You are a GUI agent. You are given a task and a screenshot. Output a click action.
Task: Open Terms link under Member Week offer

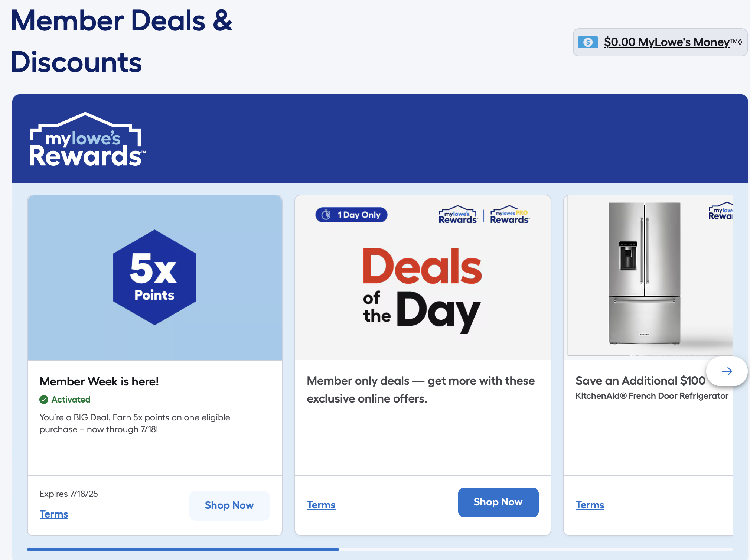click(54, 514)
